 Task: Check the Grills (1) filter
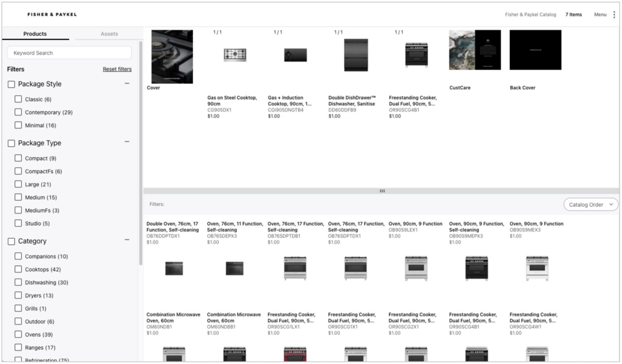18,308
